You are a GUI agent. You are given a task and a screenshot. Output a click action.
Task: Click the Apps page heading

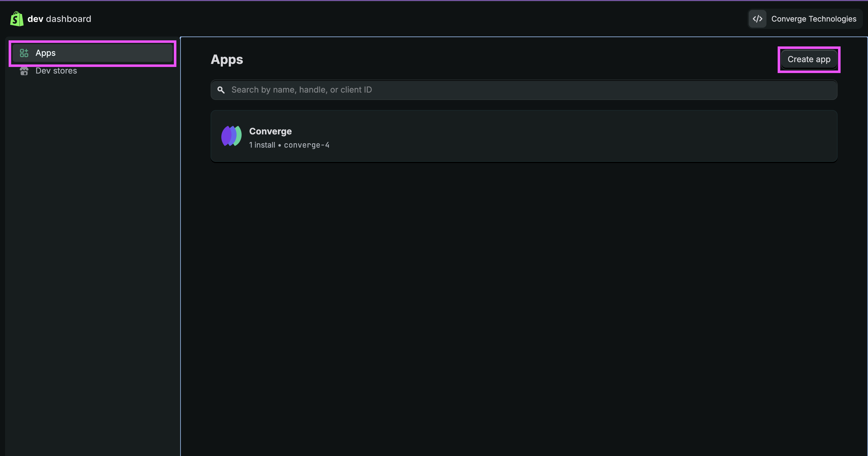[x=227, y=59]
